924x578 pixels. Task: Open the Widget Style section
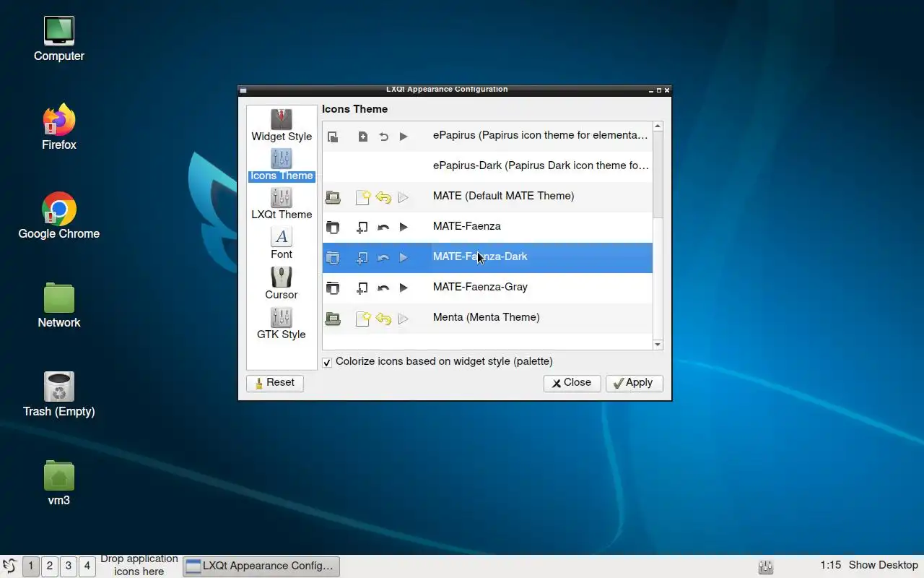point(282,126)
